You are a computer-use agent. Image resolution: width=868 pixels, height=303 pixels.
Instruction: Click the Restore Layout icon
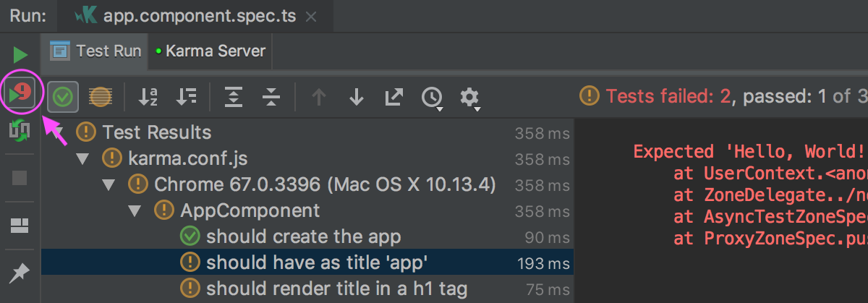coord(20,226)
